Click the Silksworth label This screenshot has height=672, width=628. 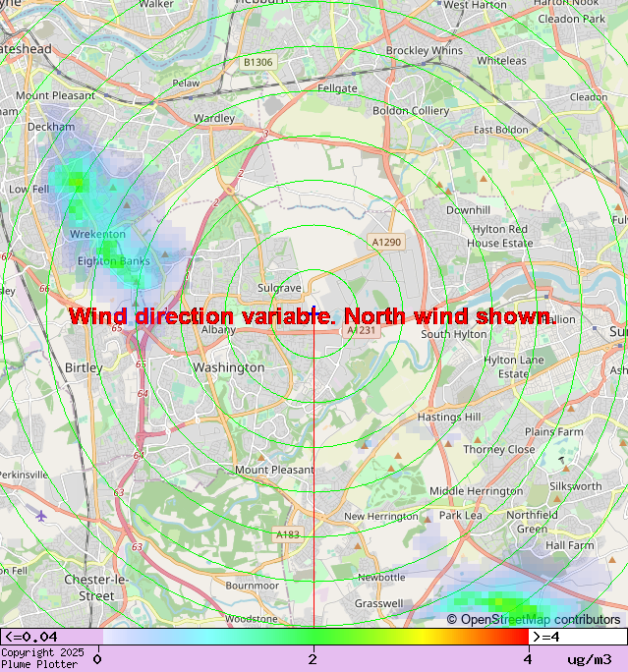[576, 486]
